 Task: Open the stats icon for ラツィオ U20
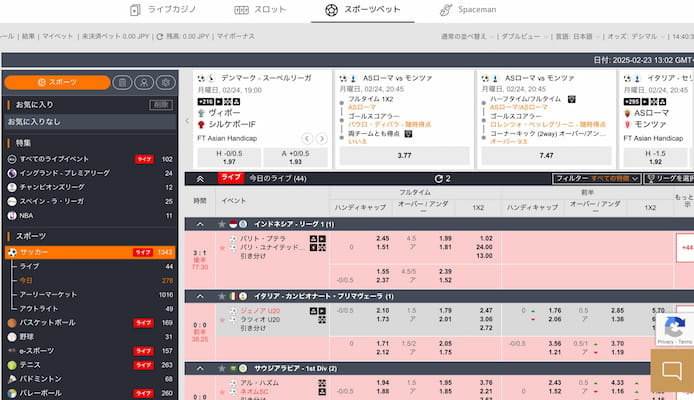coord(322,320)
